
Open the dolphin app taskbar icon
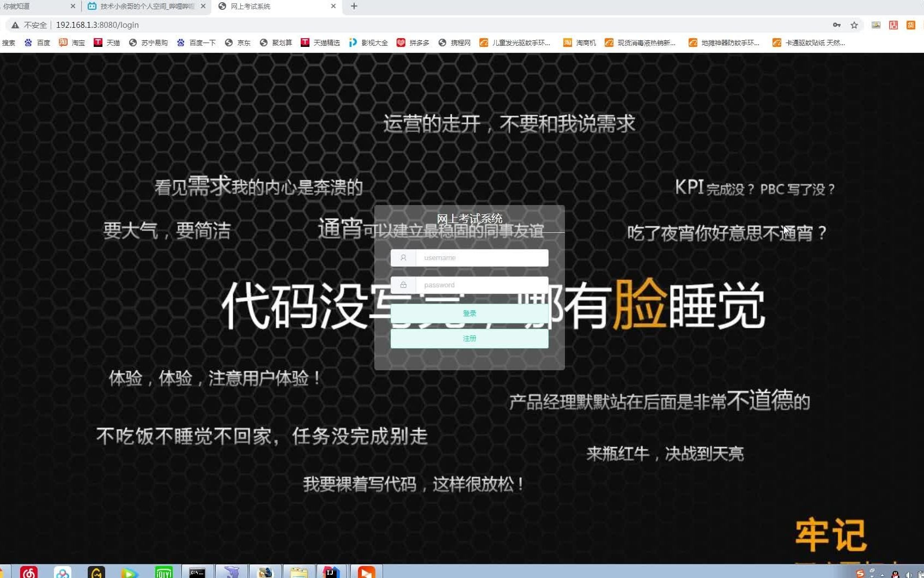coord(231,572)
